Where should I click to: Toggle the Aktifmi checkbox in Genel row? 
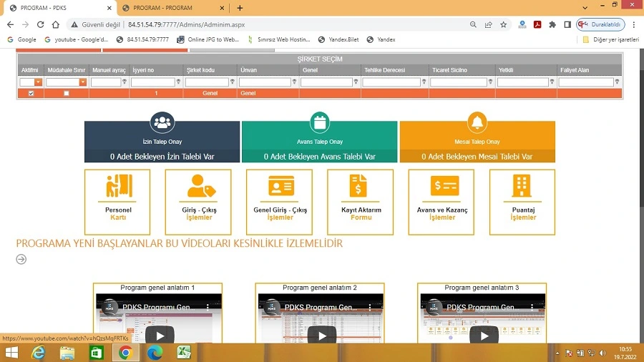click(31, 94)
